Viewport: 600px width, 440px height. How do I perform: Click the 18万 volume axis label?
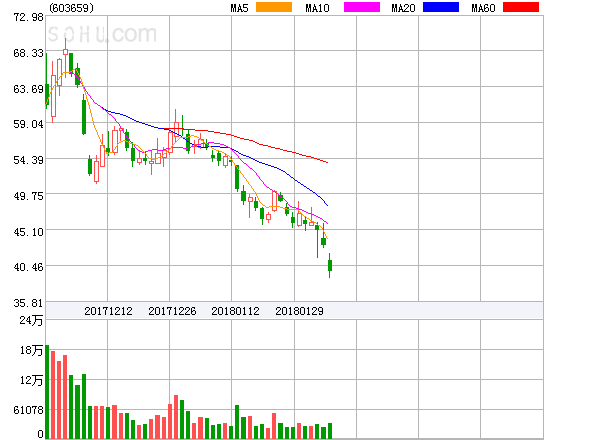pos(32,350)
